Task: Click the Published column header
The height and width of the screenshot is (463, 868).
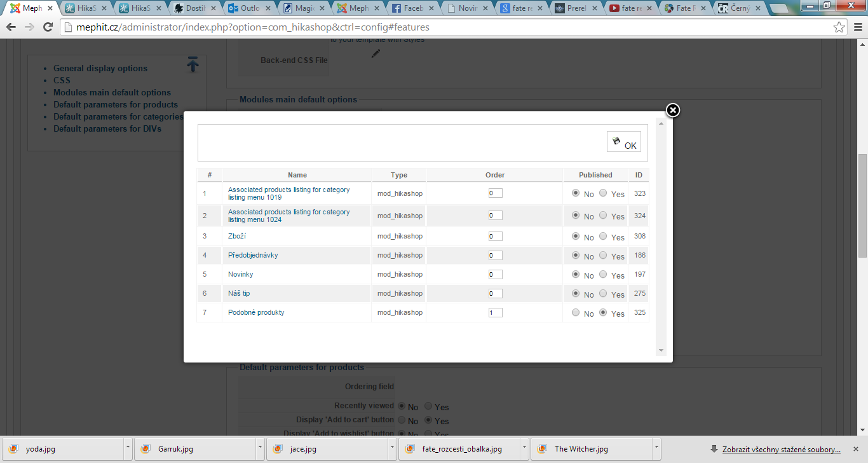Action: 595,175
